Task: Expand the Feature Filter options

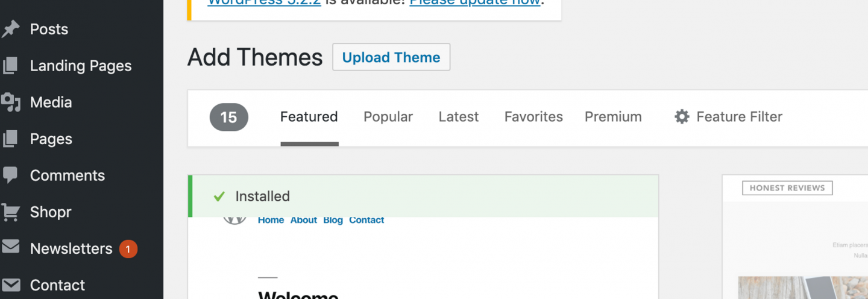Action: (728, 117)
